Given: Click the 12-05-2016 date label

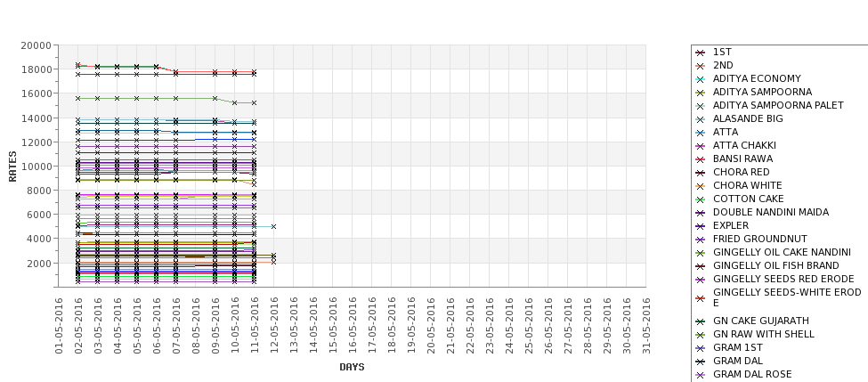Looking at the screenshot, I should (274, 326).
